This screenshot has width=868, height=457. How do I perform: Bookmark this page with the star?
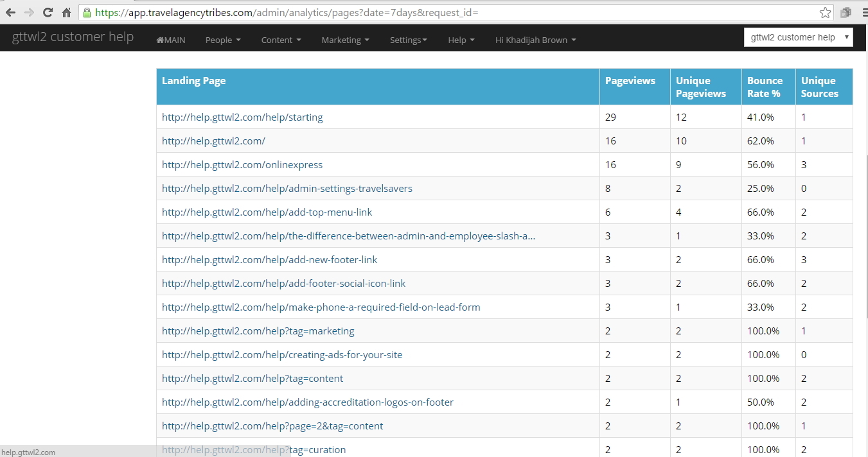[x=825, y=12]
